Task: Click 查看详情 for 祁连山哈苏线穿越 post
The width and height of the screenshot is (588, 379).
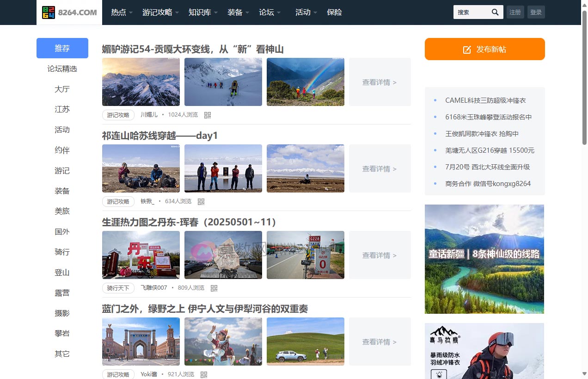Action: (x=380, y=169)
